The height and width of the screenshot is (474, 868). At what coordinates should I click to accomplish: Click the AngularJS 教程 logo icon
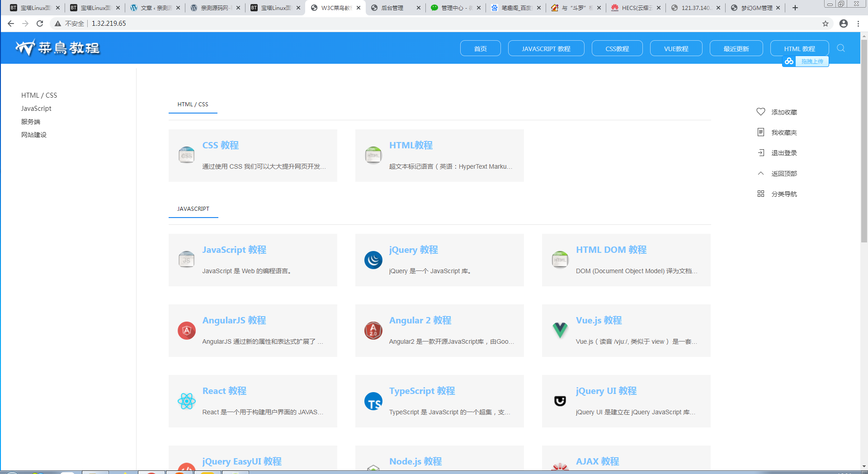[x=187, y=331]
